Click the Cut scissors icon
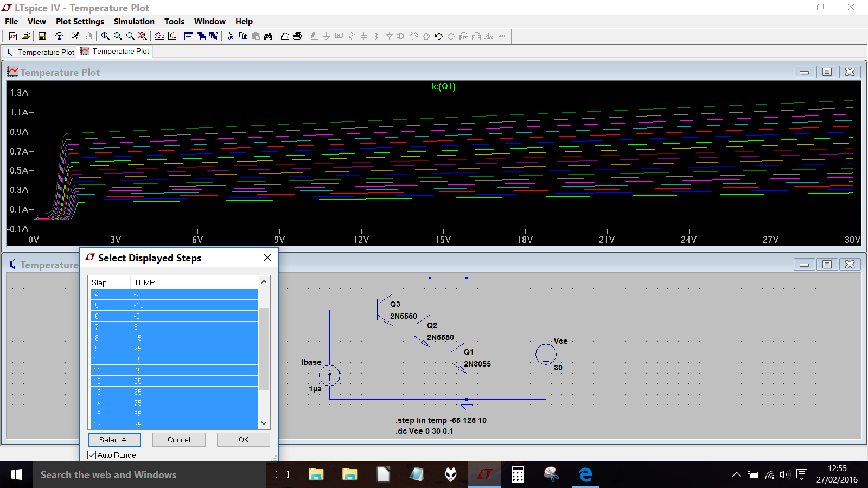 coord(231,36)
